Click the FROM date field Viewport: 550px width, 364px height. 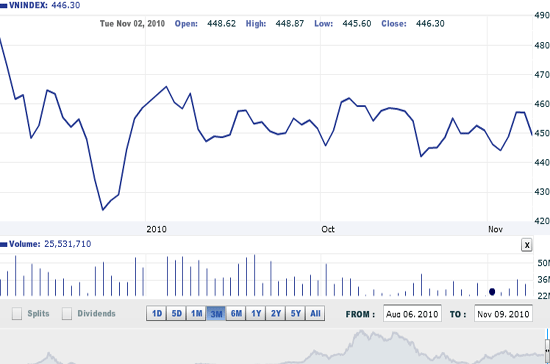click(x=412, y=314)
